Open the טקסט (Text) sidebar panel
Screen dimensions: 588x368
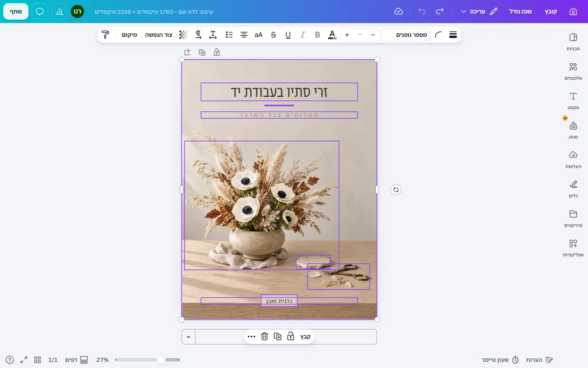[573, 101]
